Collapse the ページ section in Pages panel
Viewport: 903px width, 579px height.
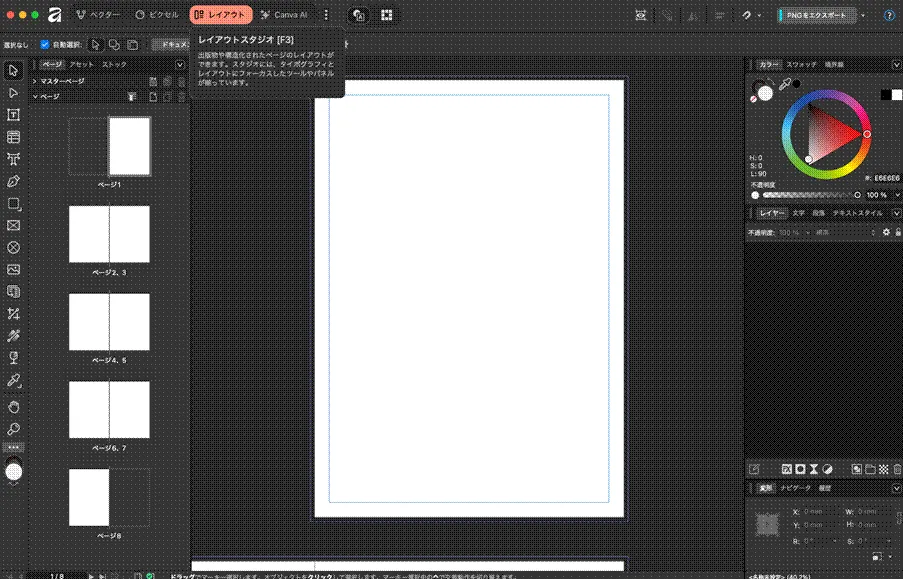click(x=34, y=96)
